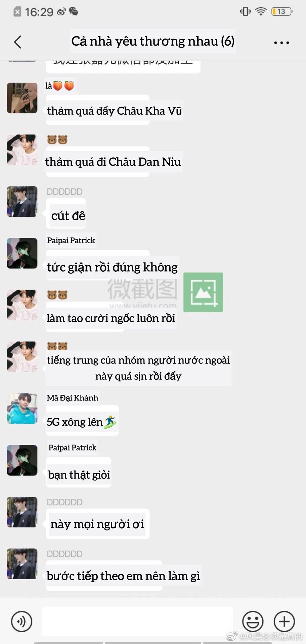Click the message text input field
The height and width of the screenshot is (644, 306).
137,621
